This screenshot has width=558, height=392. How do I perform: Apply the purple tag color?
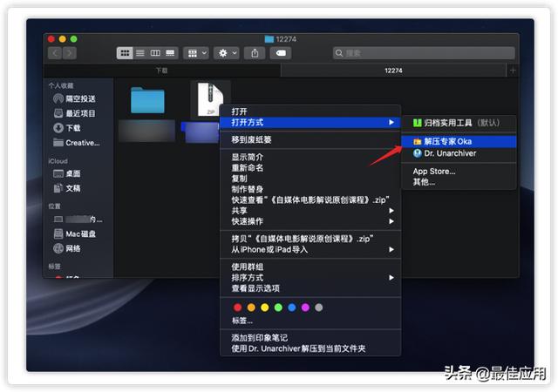tap(305, 308)
